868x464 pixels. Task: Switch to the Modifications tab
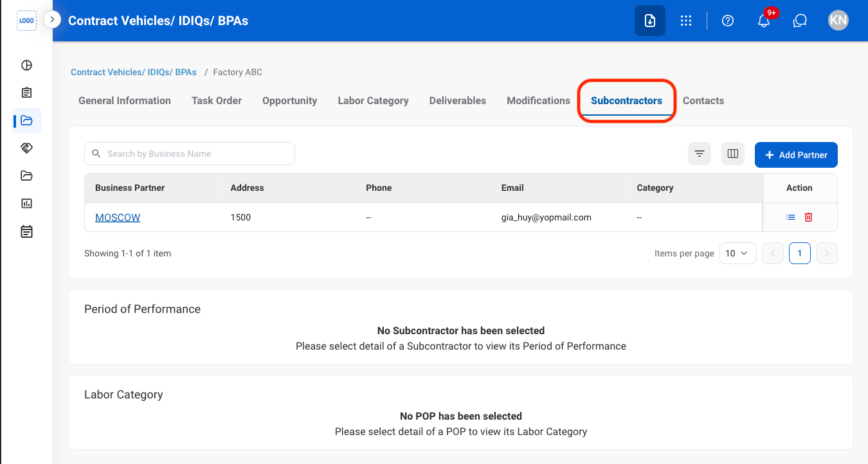coord(539,100)
